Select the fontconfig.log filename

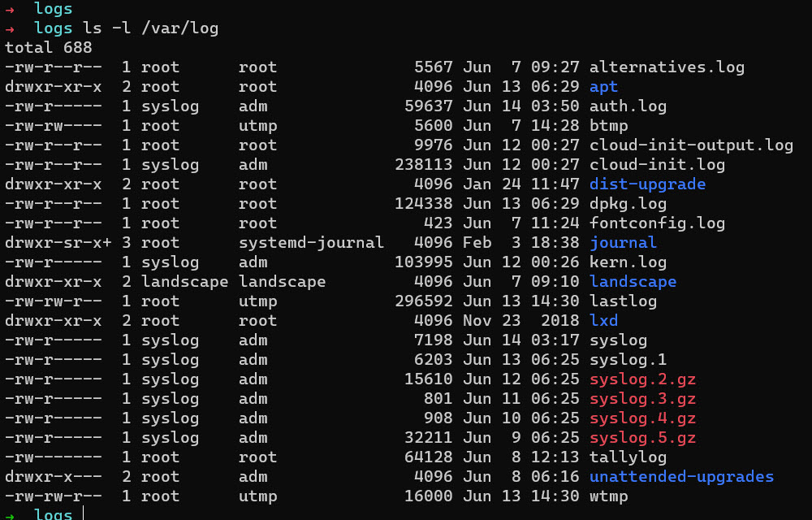657,223
